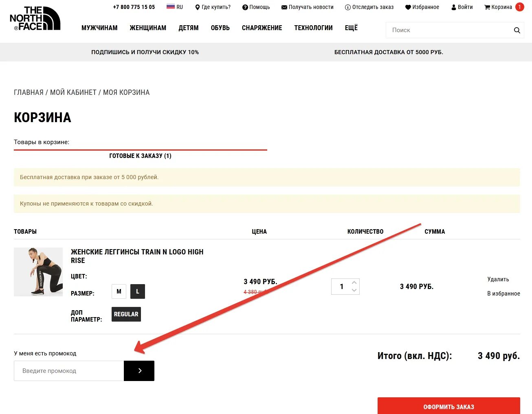Viewport: 532px width, 414px height.
Task: Open the СНАРЯЖЕНИЕ menu
Action: pyautogui.click(x=262, y=28)
